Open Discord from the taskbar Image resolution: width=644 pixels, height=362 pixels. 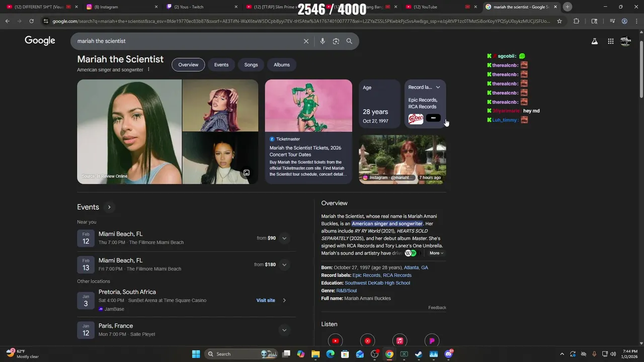click(448, 354)
